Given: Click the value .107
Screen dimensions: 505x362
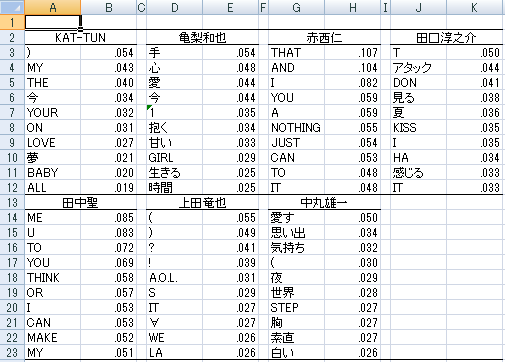Looking at the screenshot, I should tap(352, 52).
